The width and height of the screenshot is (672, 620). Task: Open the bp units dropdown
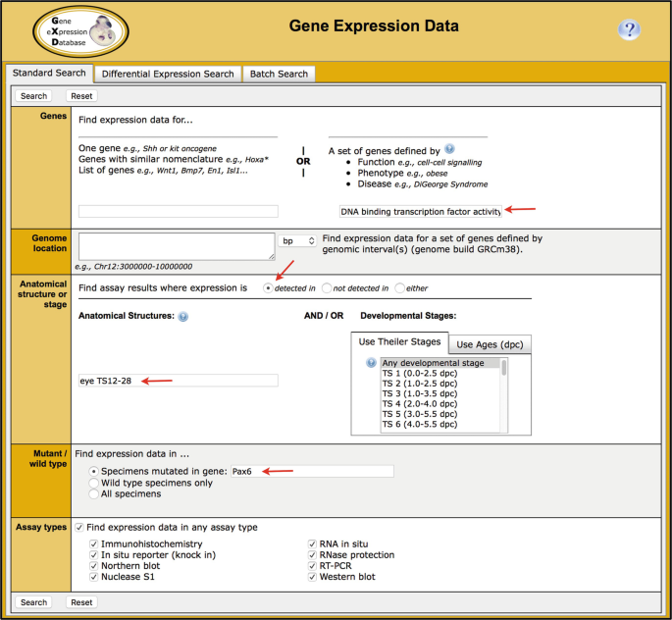coord(298,240)
